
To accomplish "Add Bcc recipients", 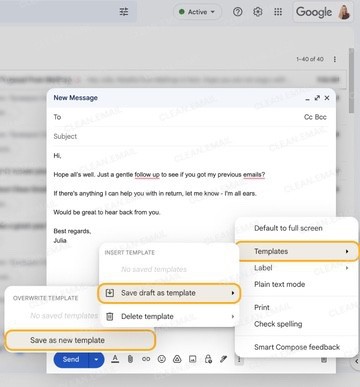I will click(x=321, y=117).
